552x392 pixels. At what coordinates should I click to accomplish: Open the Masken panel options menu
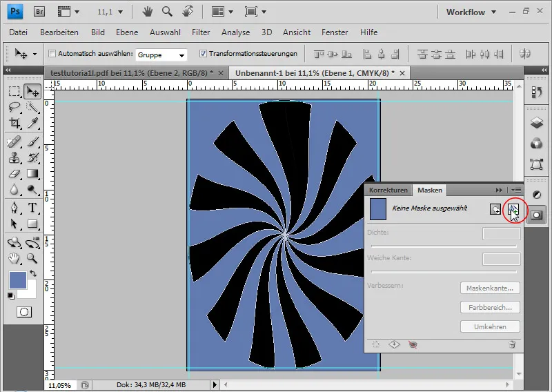pos(516,190)
